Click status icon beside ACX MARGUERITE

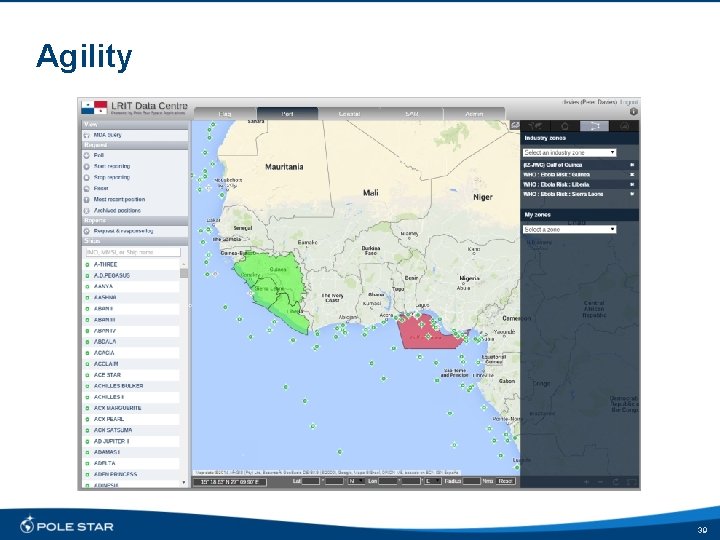coord(87,408)
